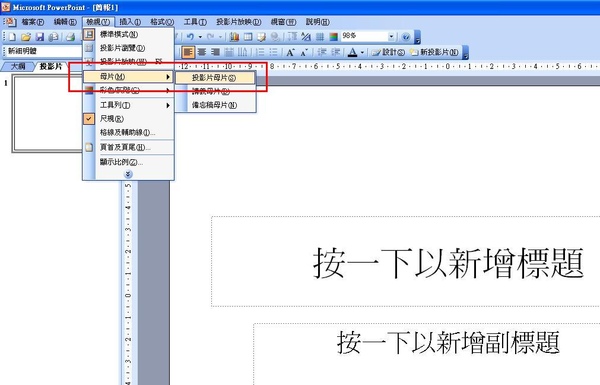The image size is (600, 385).
Task: Open the 98% zoom dropdown
Action: (x=391, y=36)
